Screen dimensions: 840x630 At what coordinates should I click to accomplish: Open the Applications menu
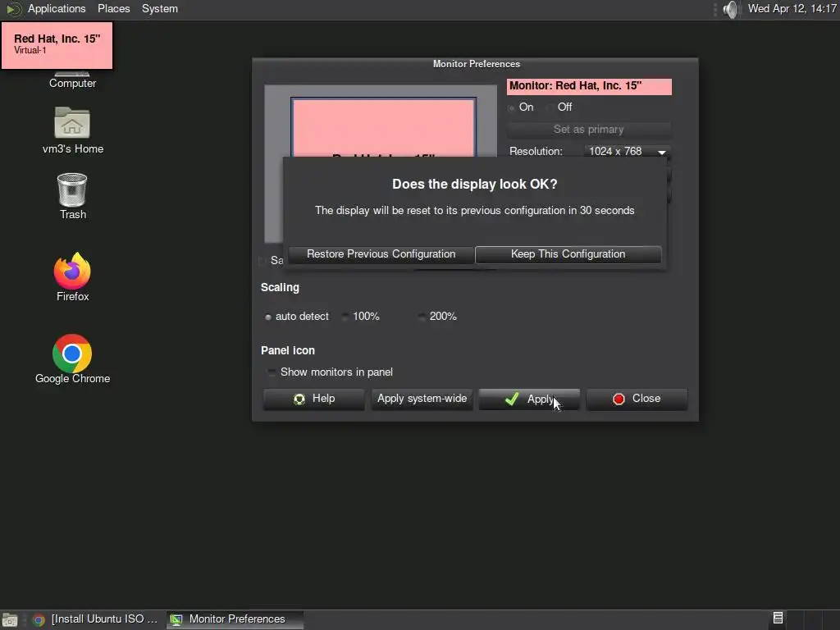(x=57, y=8)
